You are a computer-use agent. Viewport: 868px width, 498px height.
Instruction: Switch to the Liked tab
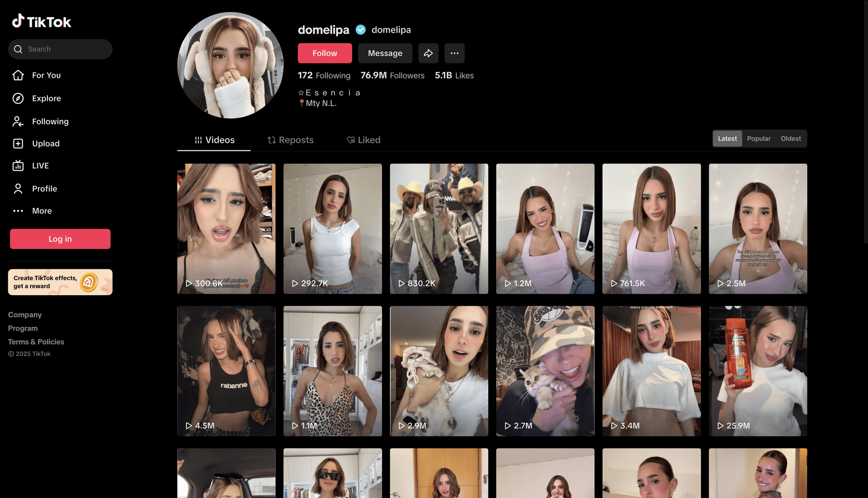pos(364,140)
